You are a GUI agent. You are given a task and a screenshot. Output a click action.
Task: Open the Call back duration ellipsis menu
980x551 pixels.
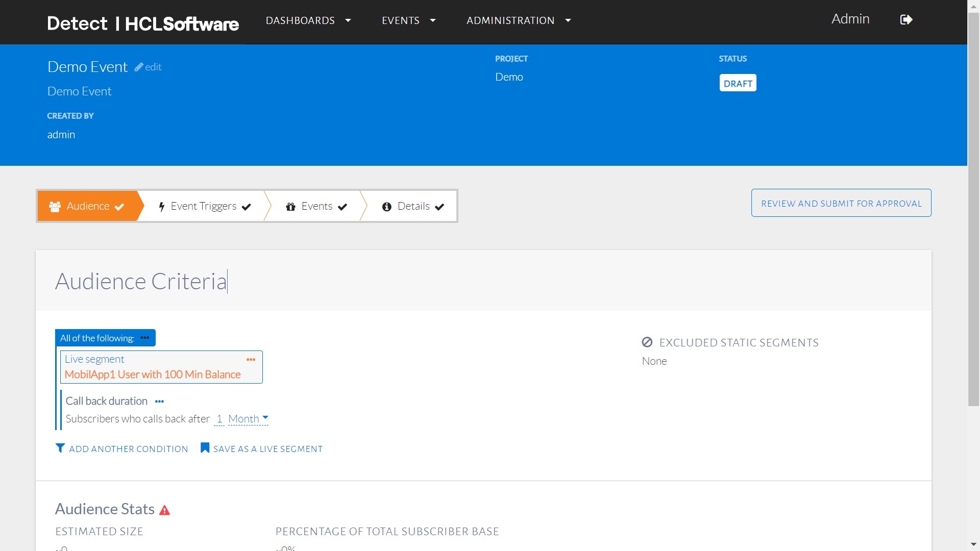159,402
